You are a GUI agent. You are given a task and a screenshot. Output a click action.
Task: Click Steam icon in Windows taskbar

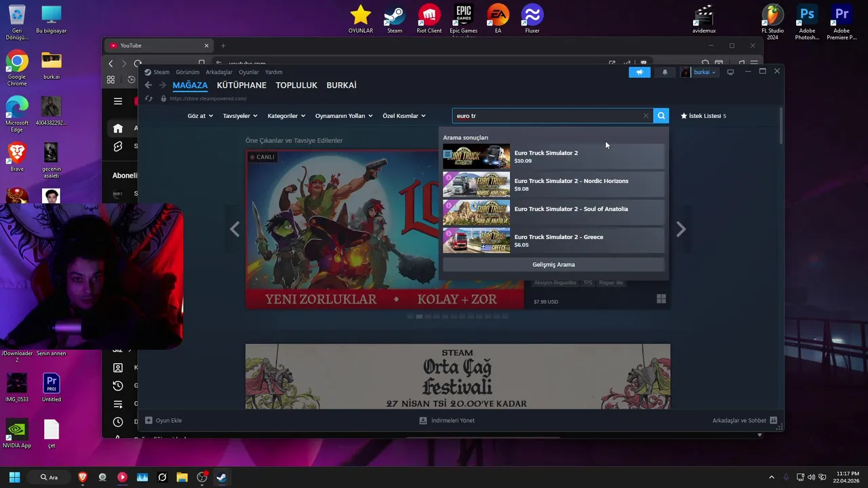221,477
